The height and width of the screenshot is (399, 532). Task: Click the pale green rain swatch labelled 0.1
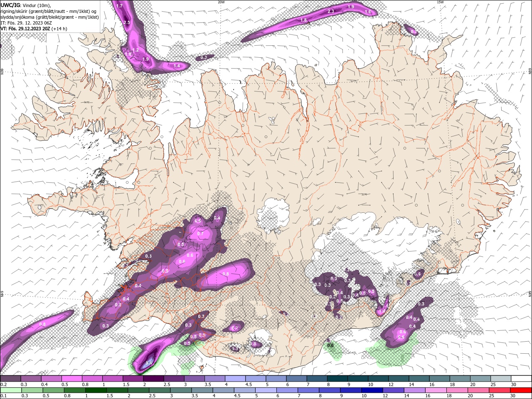click(x=11, y=390)
